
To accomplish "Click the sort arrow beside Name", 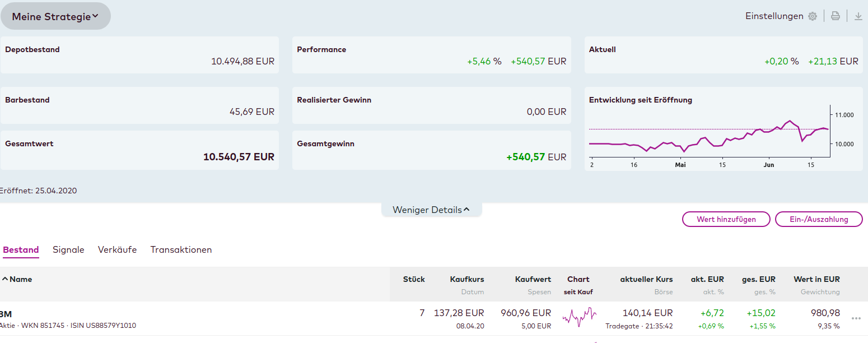I will 5,279.
